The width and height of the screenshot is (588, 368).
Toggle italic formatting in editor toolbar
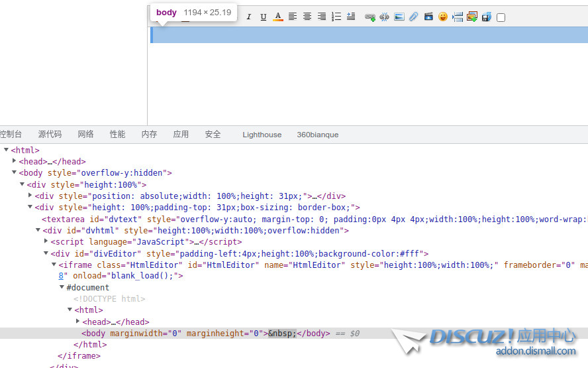coord(249,17)
